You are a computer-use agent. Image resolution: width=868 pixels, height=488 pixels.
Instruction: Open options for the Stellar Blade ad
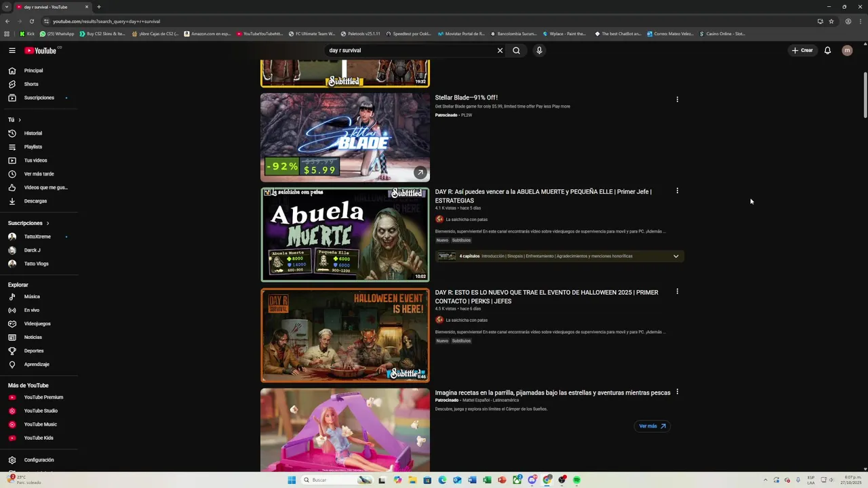(677, 100)
